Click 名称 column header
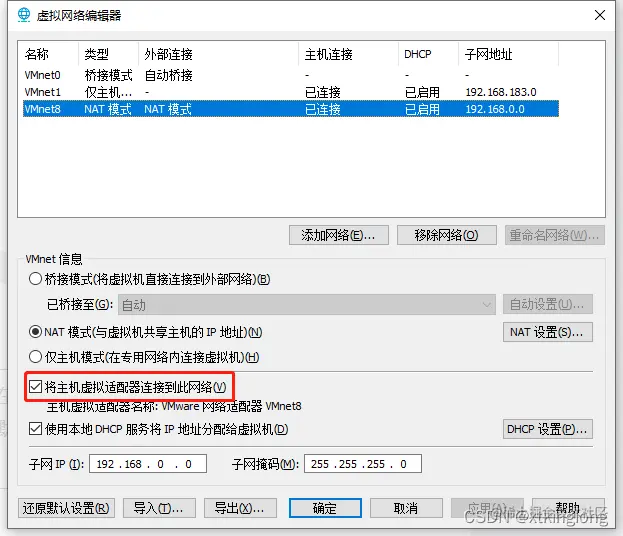This screenshot has height=536, width=623. (48, 54)
